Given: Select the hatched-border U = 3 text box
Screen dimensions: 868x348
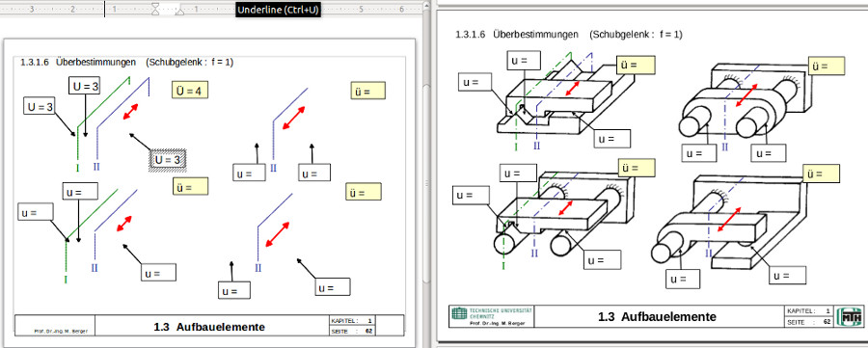Looking at the screenshot, I should (x=168, y=160).
